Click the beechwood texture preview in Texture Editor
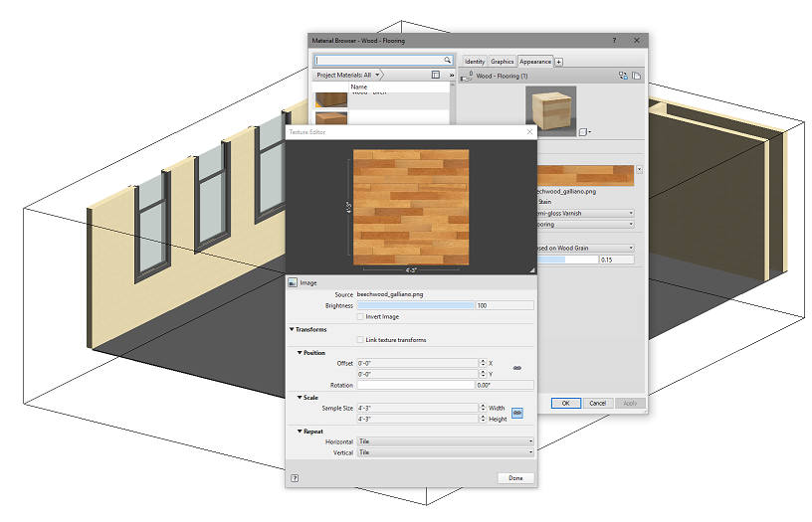Screen dimensions: 812x522 coord(411,207)
